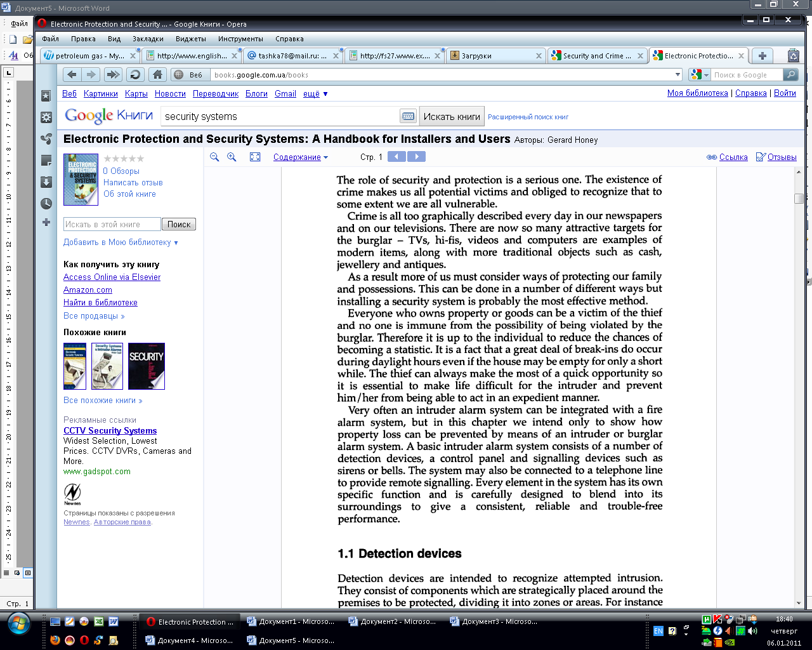812x650 pixels.
Task: Open Access Online via Elsevier link
Action: pyautogui.click(x=112, y=277)
